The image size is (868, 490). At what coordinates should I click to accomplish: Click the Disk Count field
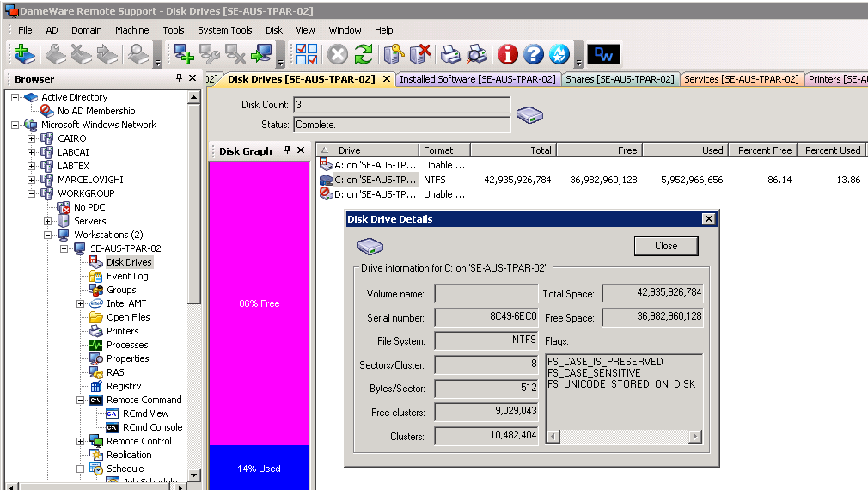(402, 105)
